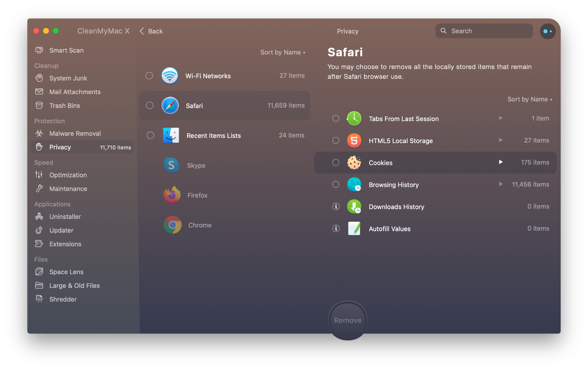Click '175 items' Cookies count
588x370 pixels.
(535, 162)
